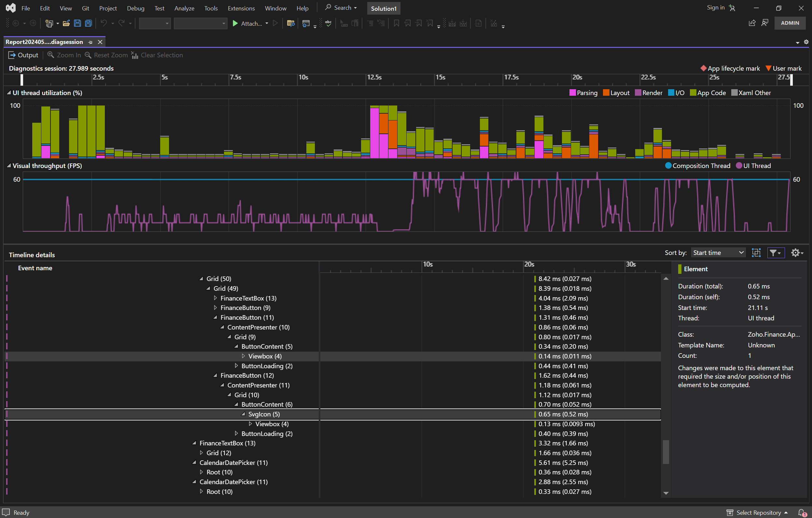
Task: Pin the Report diagsession tab
Action: click(91, 42)
